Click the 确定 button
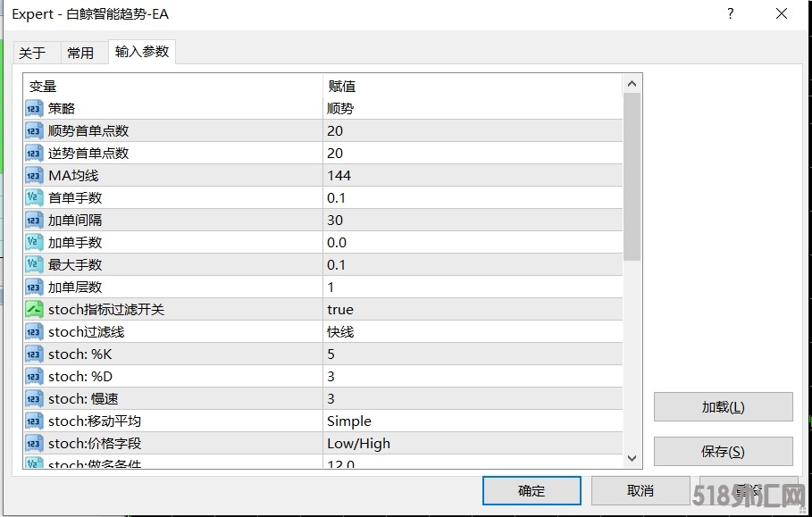The height and width of the screenshot is (517, 812). 532,490
